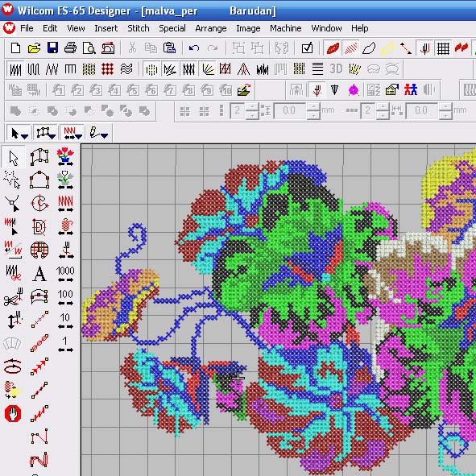
Task: Open the Lettering tool with letter A
Action: click(39, 274)
